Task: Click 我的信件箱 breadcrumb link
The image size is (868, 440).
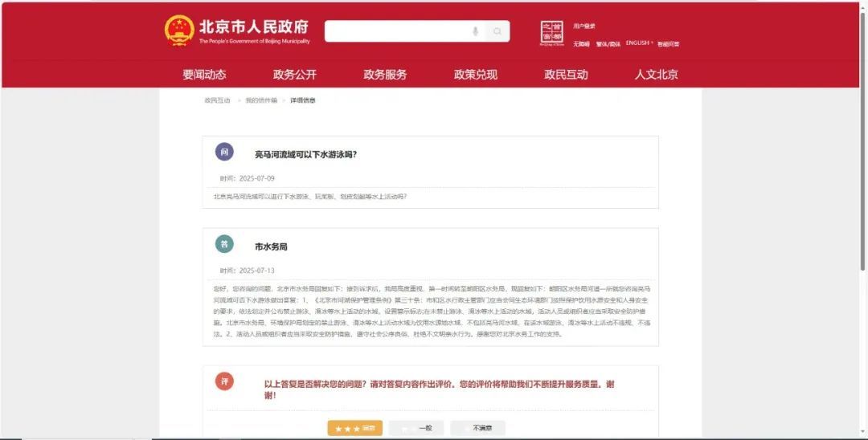Action: pos(261,100)
